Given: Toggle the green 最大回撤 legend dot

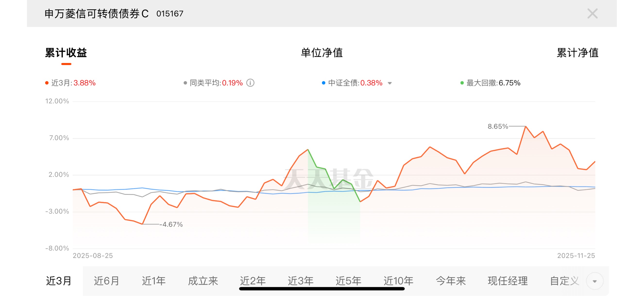Looking at the screenshot, I should tap(462, 83).
